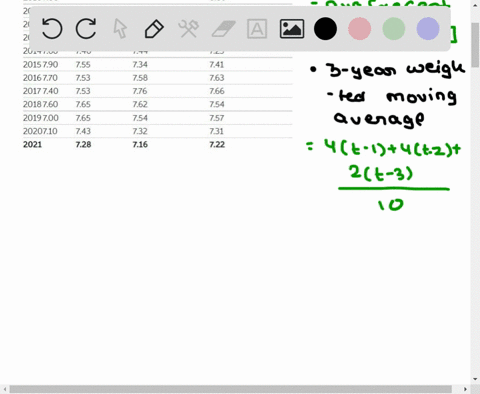The image size is (480, 394).
Task: Click the 2018 7.60 row label
Action: click(40, 104)
